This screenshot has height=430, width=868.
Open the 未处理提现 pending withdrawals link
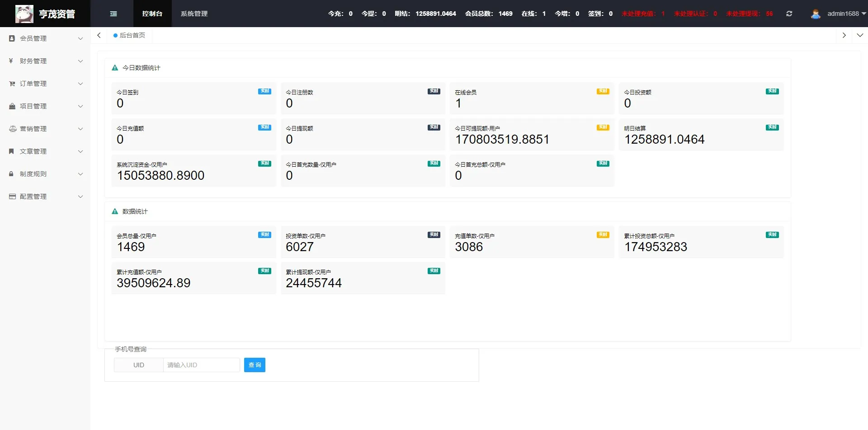pos(749,14)
